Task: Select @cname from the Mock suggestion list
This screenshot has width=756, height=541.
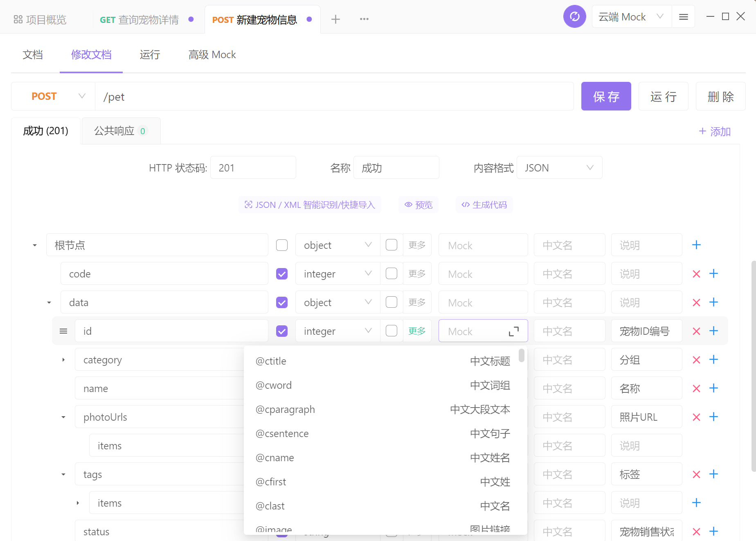Action: pos(275,458)
